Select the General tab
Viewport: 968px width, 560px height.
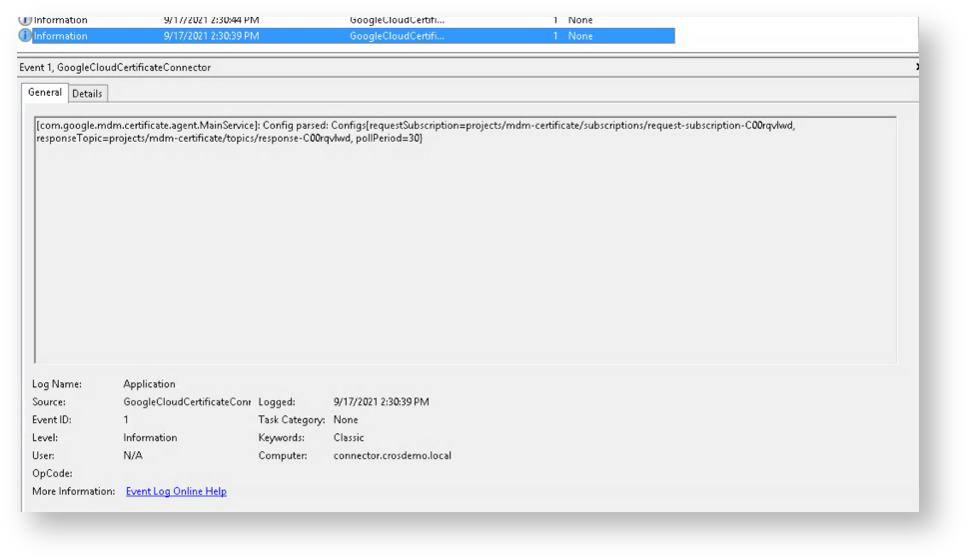pos(45,93)
